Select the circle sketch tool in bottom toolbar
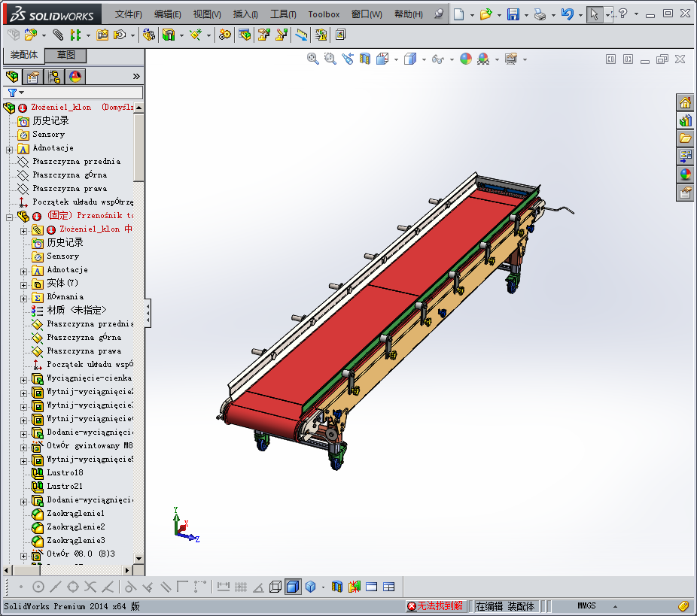 pyautogui.click(x=38, y=587)
